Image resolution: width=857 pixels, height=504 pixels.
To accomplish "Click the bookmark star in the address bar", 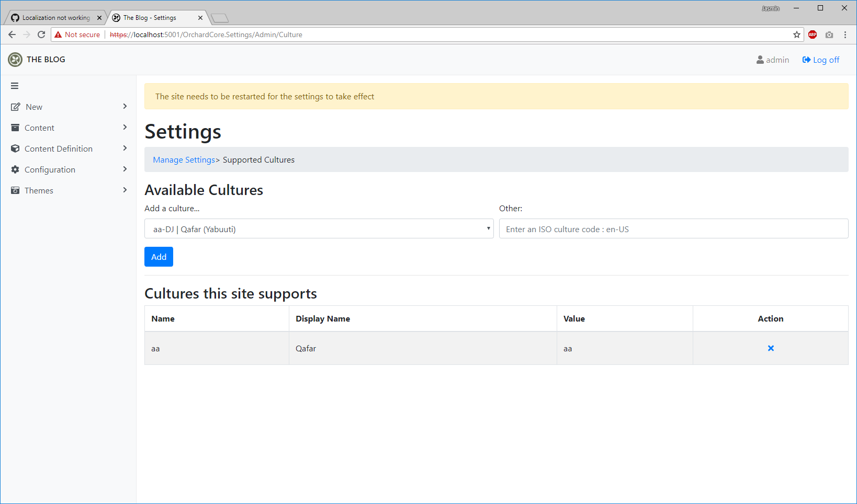I will 797,35.
